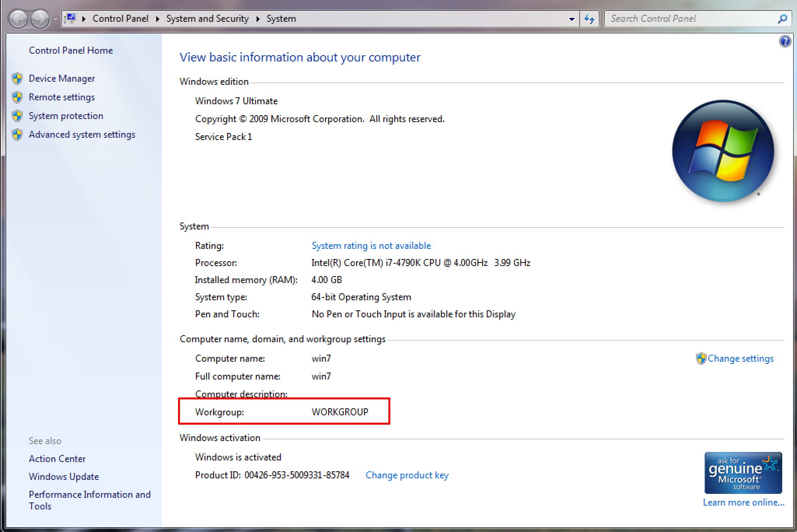Click the 4.00 GB installed memory value
The width and height of the screenshot is (797, 532).
click(327, 280)
